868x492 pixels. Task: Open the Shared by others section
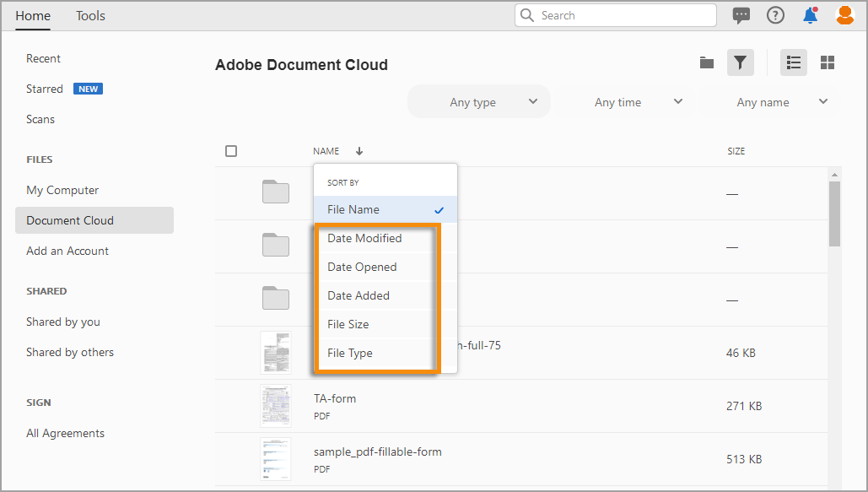tap(70, 352)
